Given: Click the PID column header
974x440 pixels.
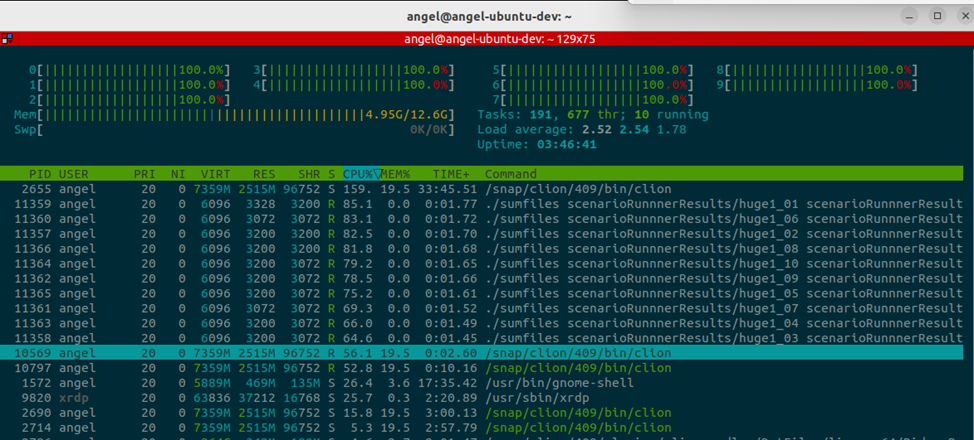Looking at the screenshot, I should pyautogui.click(x=40, y=174).
